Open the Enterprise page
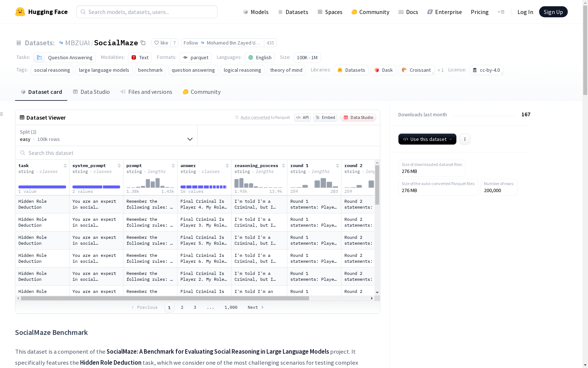 tap(444, 12)
